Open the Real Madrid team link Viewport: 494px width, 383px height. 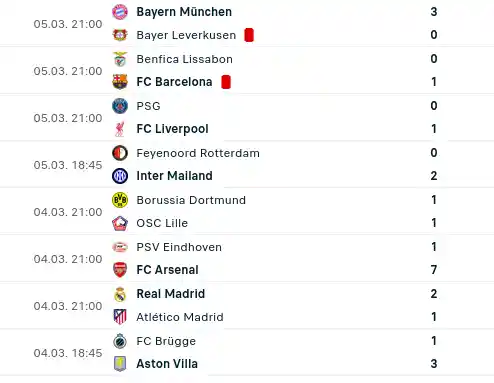pyautogui.click(x=171, y=294)
